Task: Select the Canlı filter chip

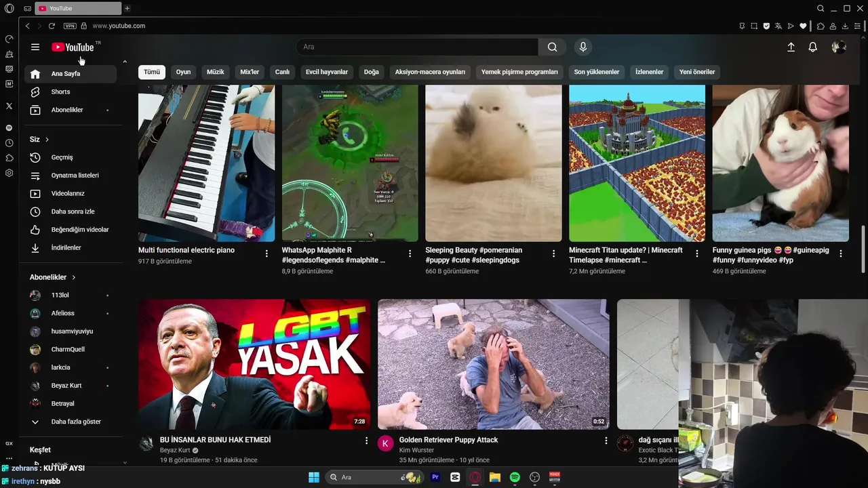Action: pyautogui.click(x=282, y=72)
